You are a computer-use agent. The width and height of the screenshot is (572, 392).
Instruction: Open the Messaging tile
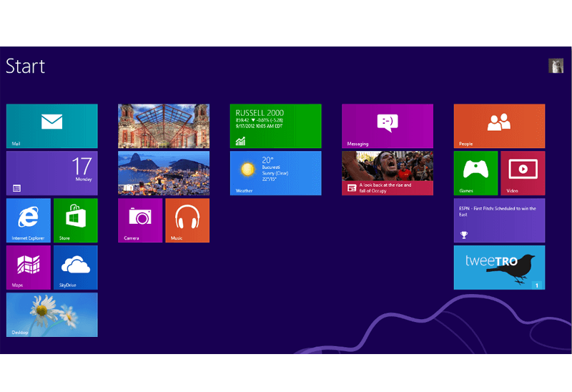click(x=388, y=126)
